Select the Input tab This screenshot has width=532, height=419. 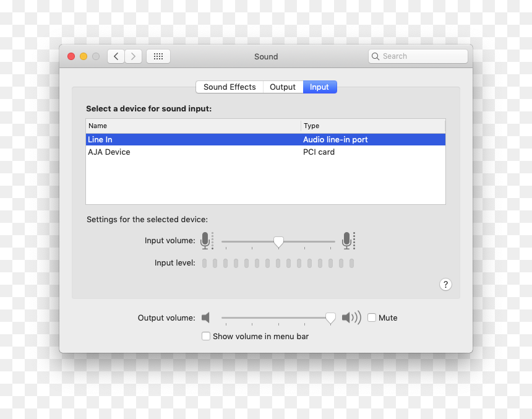(320, 87)
